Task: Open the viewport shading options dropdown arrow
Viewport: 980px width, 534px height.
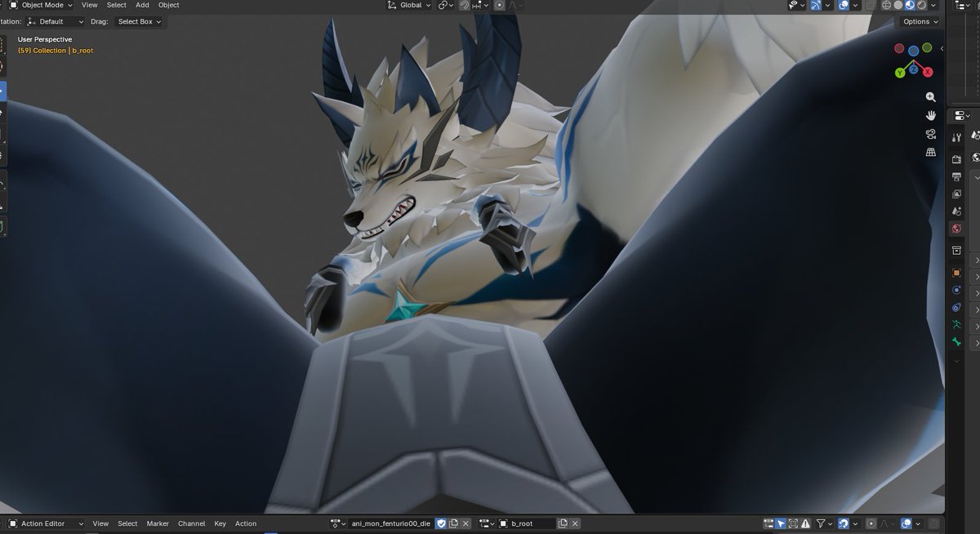Action: (x=933, y=5)
